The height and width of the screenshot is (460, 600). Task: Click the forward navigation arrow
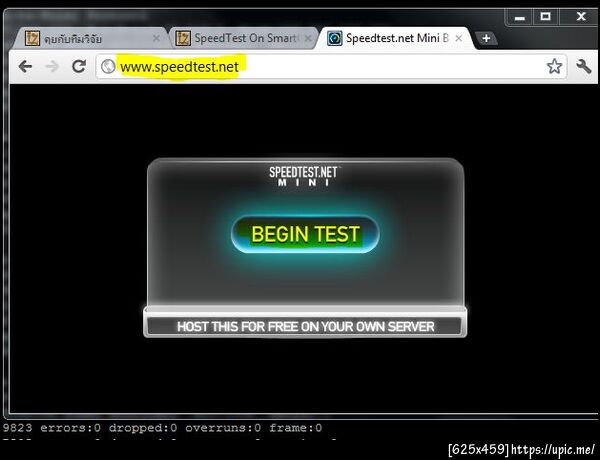coord(52,67)
